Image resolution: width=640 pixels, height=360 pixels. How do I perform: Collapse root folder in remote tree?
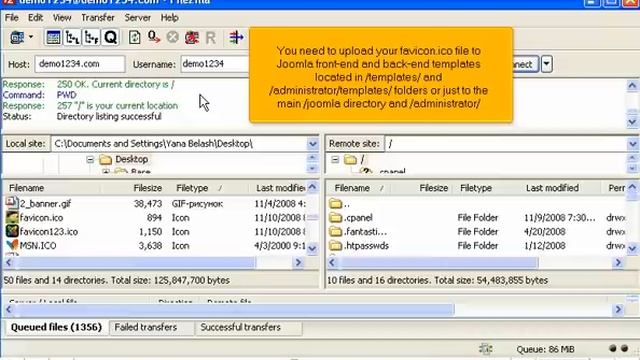point(335,160)
